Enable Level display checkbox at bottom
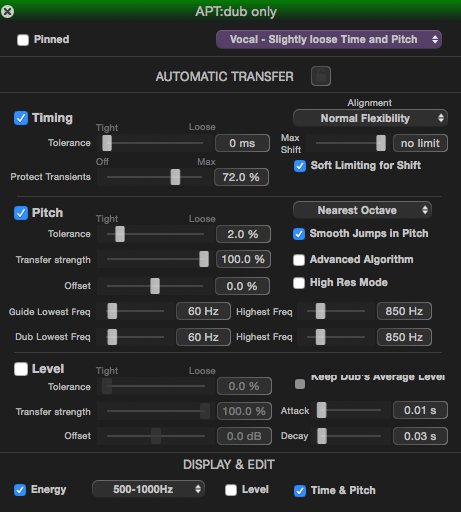 tap(231, 490)
